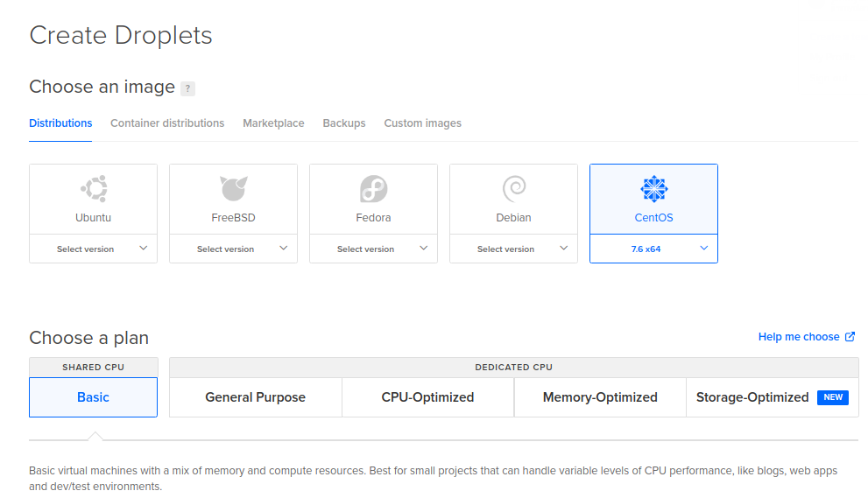
Task: Select the CPU-Optimized plan
Action: point(427,397)
